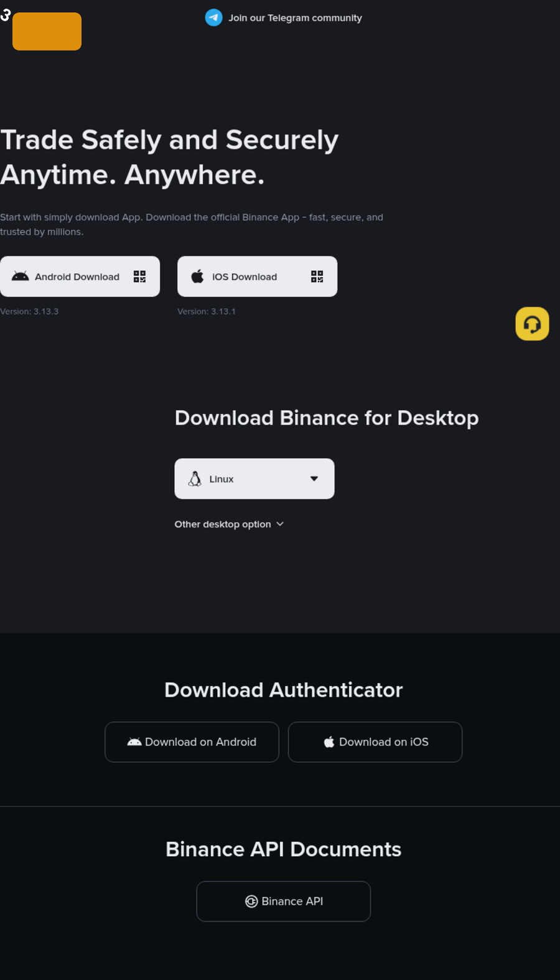This screenshot has width=560, height=980.
Task: Click the API icon beside Binance API
Action: tap(251, 902)
